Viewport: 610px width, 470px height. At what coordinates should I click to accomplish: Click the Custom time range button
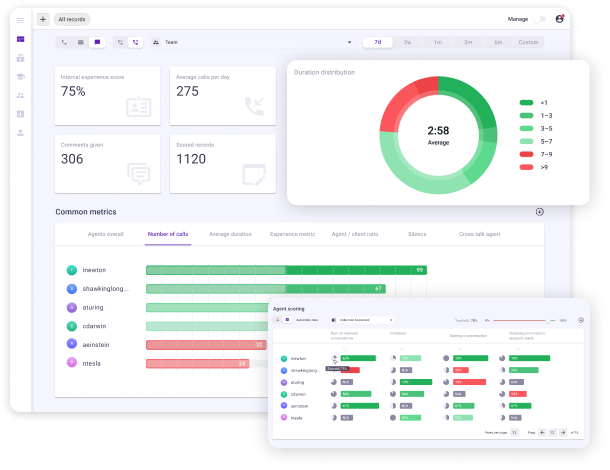pyautogui.click(x=528, y=43)
